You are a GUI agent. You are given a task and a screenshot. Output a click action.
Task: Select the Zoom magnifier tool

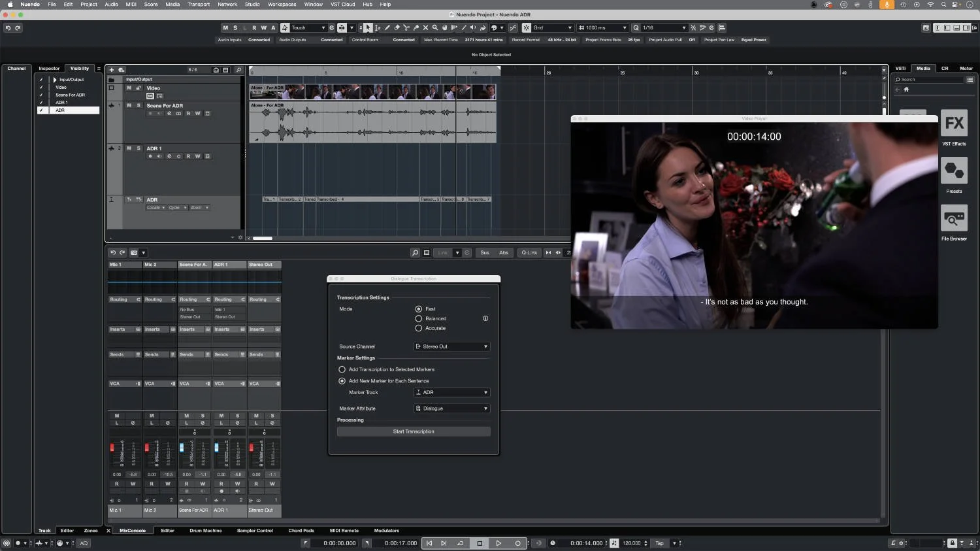tap(435, 27)
